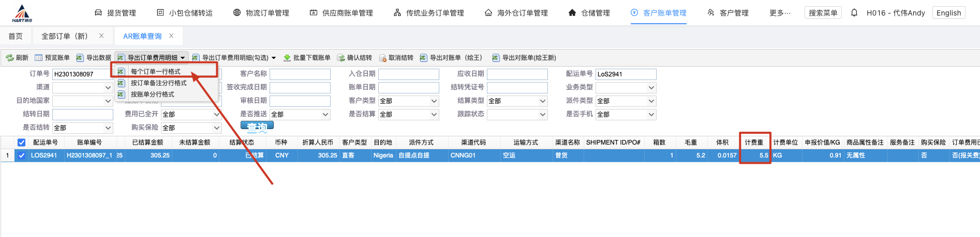Image resolution: width=980 pixels, height=237 pixels.
Task: Close the AR账单查询 tab
Action: 171,36
